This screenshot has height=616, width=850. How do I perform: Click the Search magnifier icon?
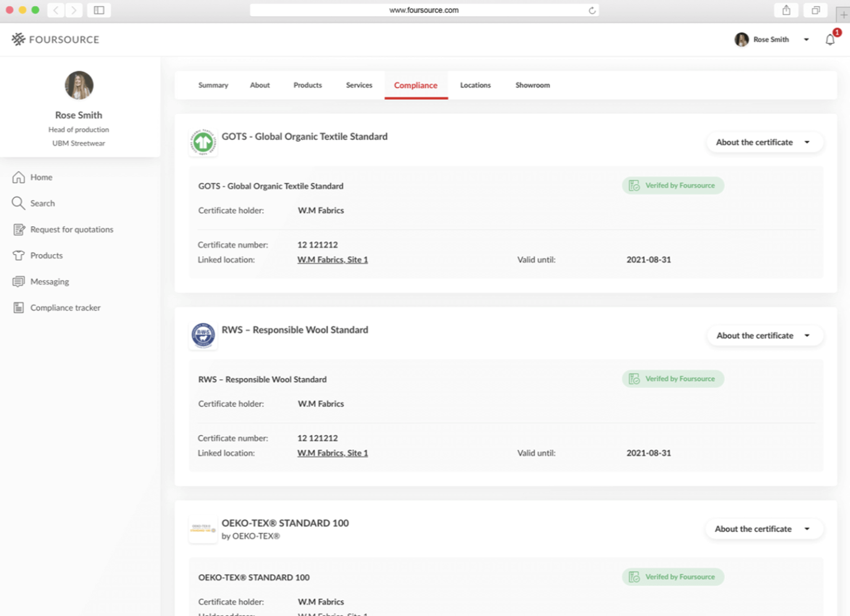(x=19, y=203)
